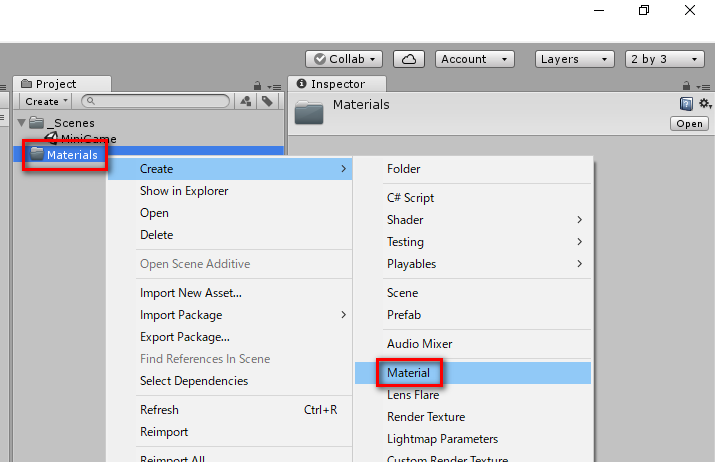Select Select Dependencies
This screenshot has height=462, width=715.
(x=230, y=380)
